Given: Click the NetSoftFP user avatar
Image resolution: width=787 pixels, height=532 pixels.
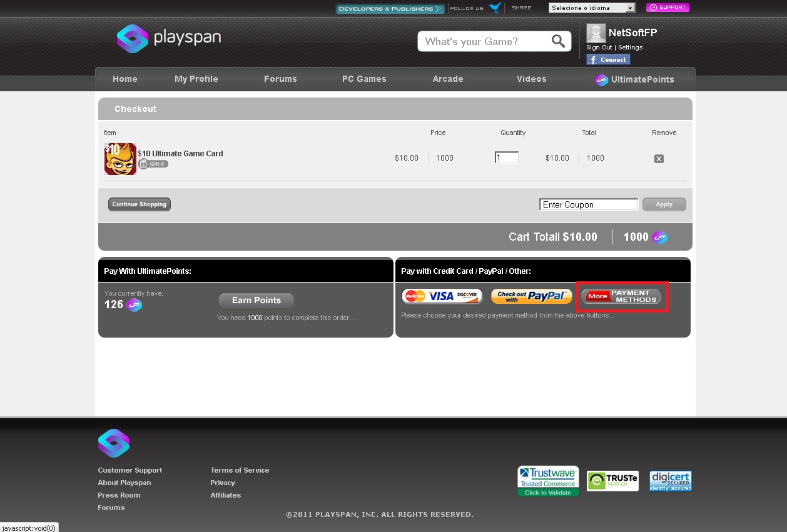Looking at the screenshot, I should pyautogui.click(x=596, y=33).
